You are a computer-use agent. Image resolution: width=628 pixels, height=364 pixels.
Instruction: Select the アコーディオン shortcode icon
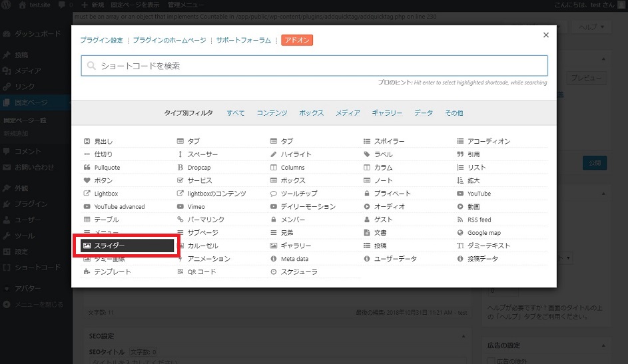(460, 141)
